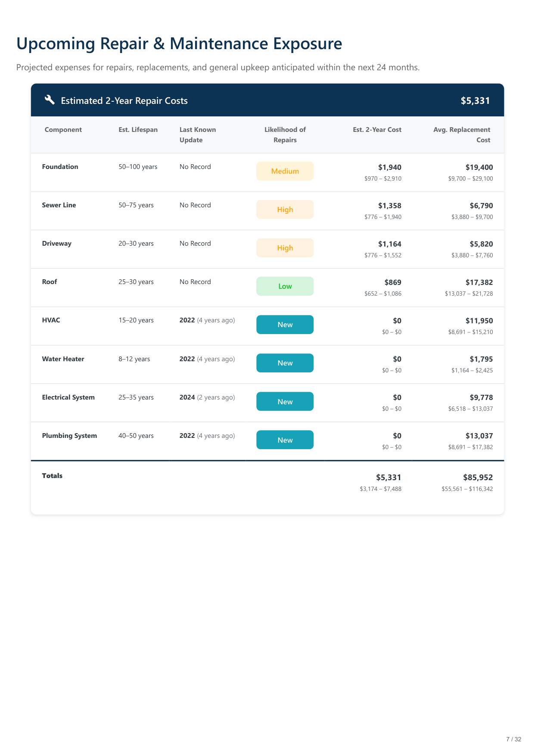Click the High badge in Driveway row
The width and height of the screenshot is (535, 756).
click(x=285, y=248)
